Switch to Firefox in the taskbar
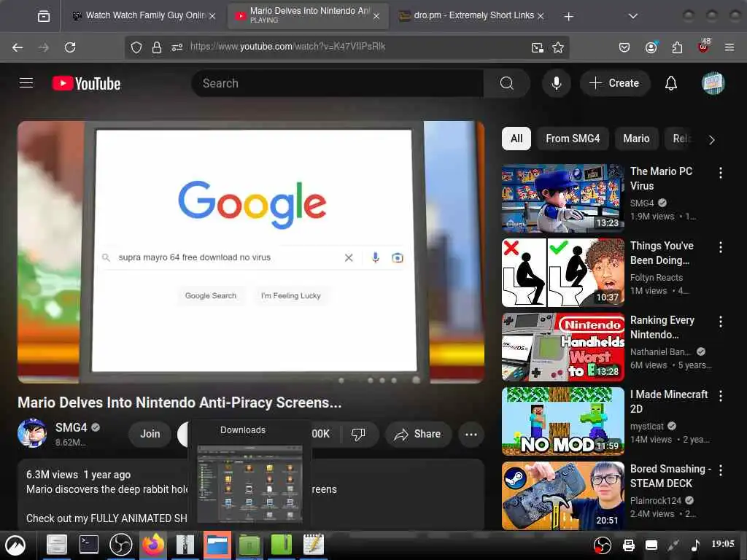The width and height of the screenshot is (747, 560). (x=153, y=545)
